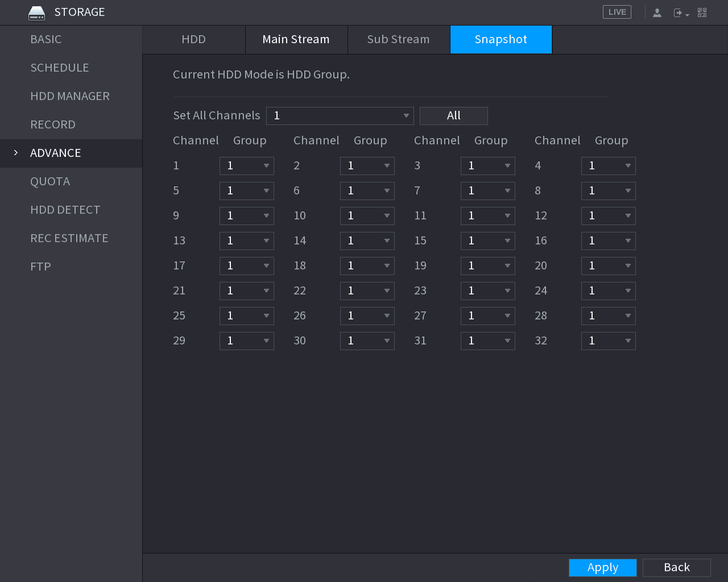Click the Storage hard drive icon
This screenshot has height=582, width=728.
click(x=36, y=13)
